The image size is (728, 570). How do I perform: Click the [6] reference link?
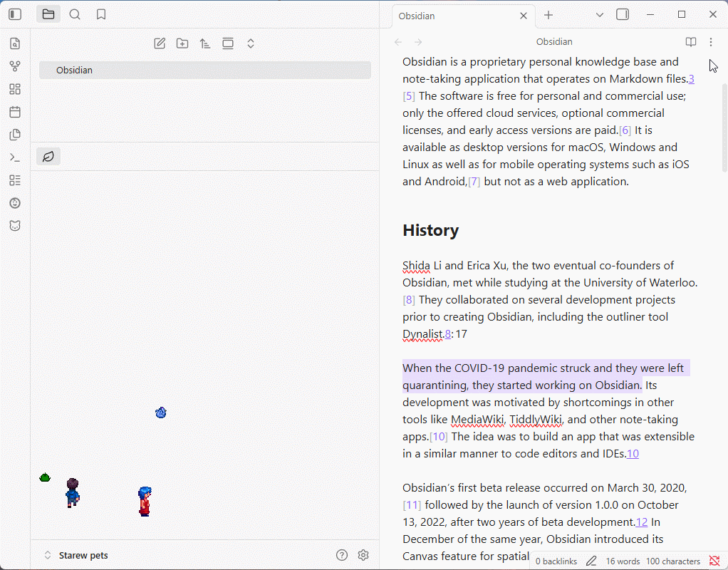pos(625,130)
